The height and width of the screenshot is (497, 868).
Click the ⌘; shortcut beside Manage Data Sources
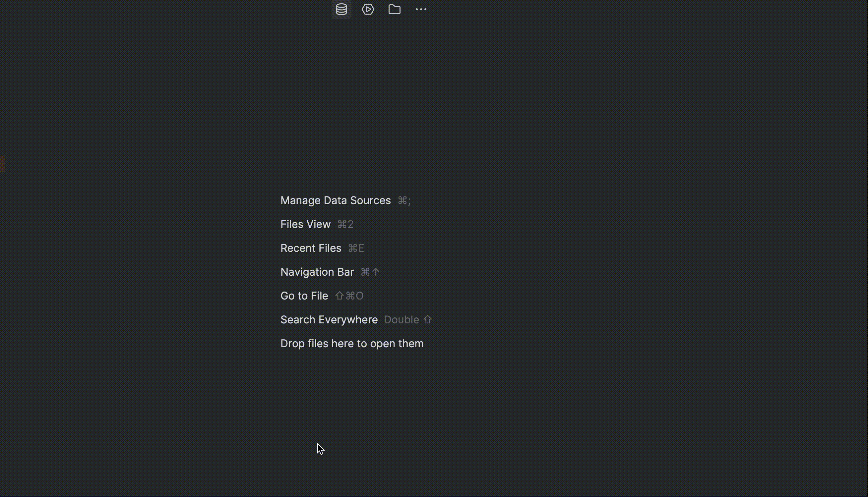tap(404, 201)
